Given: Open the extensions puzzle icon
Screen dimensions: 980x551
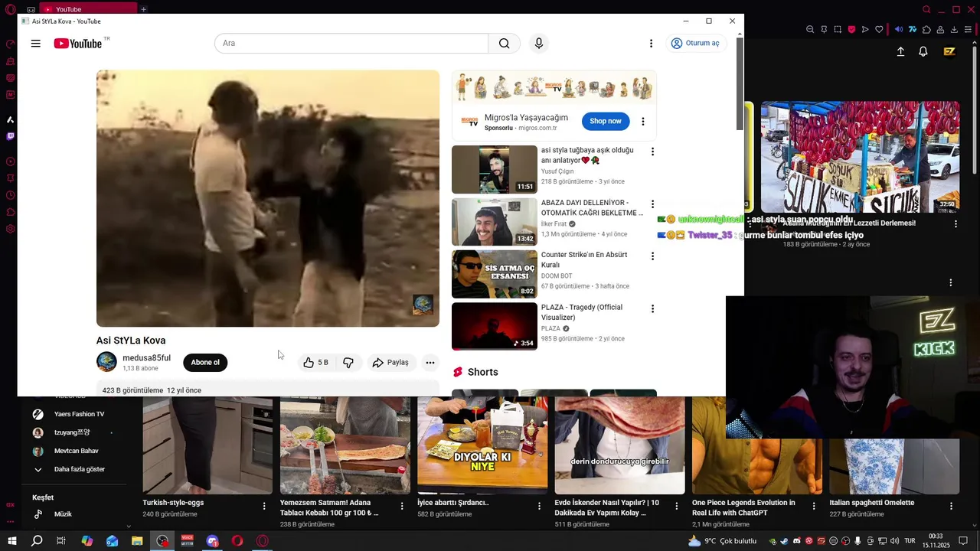Looking at the screenshot, I should 926,30.
